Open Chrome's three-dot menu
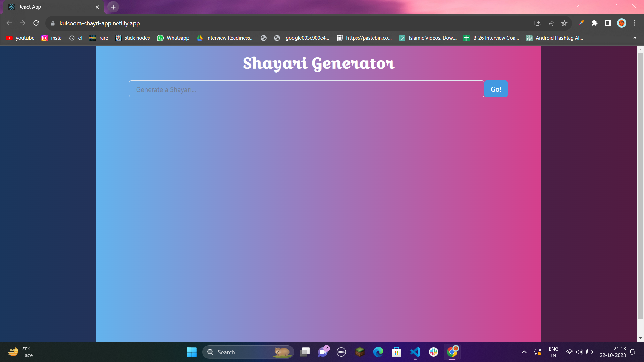This screenshot has height=362, width=644. point(635,23)
